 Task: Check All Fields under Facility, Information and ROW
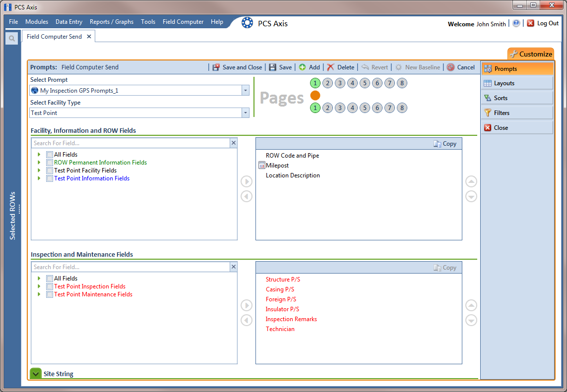tap(50, 155)
